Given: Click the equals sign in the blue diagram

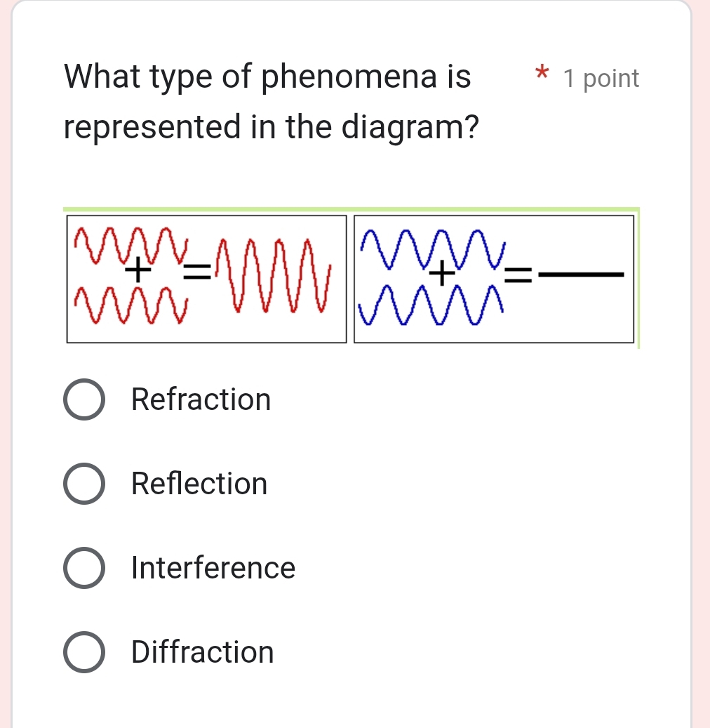Looking at the screenshot, I should [518, 274].
